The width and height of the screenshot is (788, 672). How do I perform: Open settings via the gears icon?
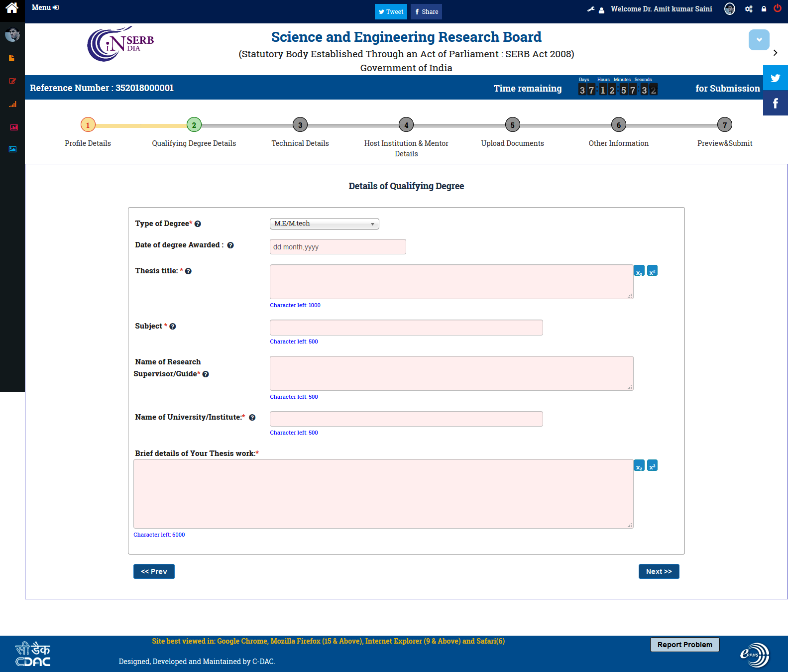coord(748,9)
